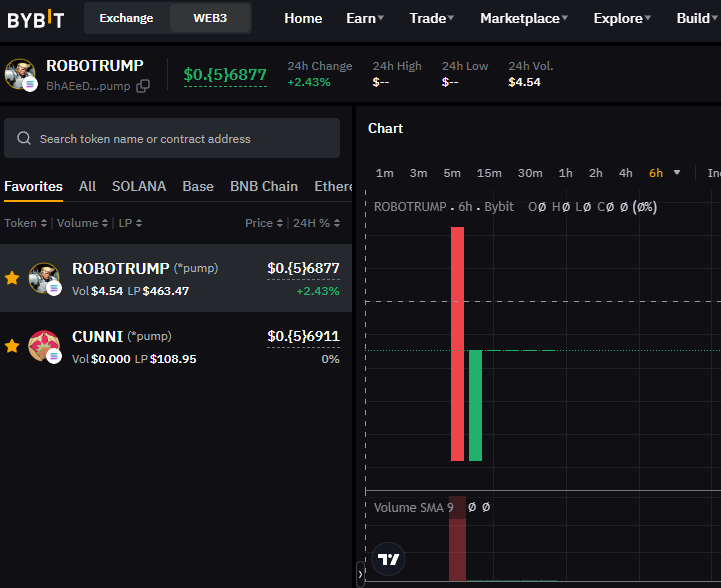Click the red volume bar
Screen dimensions: 721x588
click(x=458, y=538)
